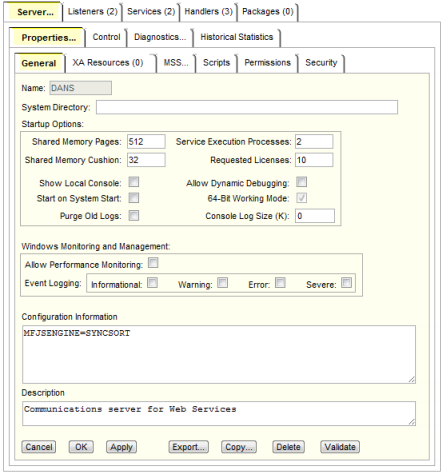Edit the Shared Memory Pages field
The image size is (442, 473).
click(x=146, y=142)
